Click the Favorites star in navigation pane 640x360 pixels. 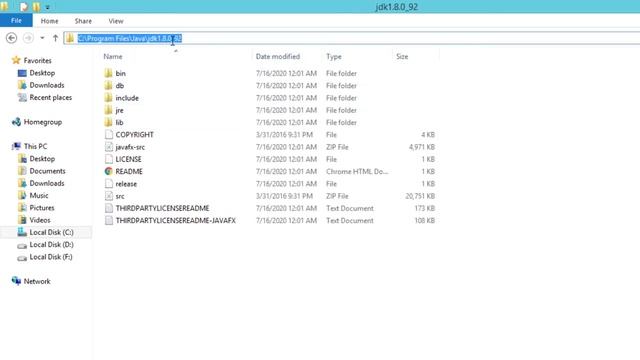(x=16, y=60)
